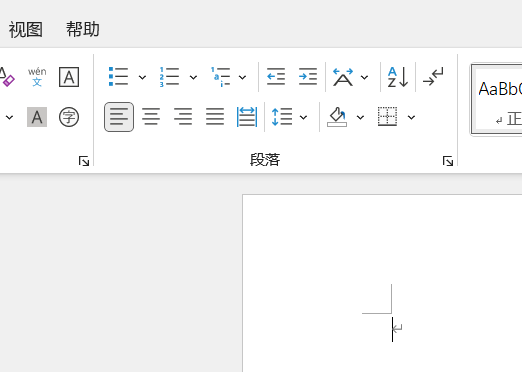Toggle character shading A button

pos(37,117)
